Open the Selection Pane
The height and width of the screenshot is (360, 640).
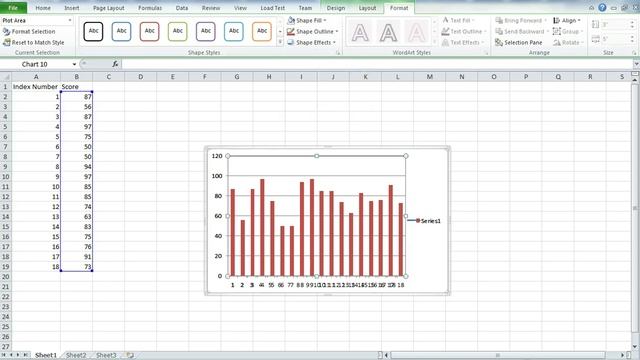tap(519, 42)
